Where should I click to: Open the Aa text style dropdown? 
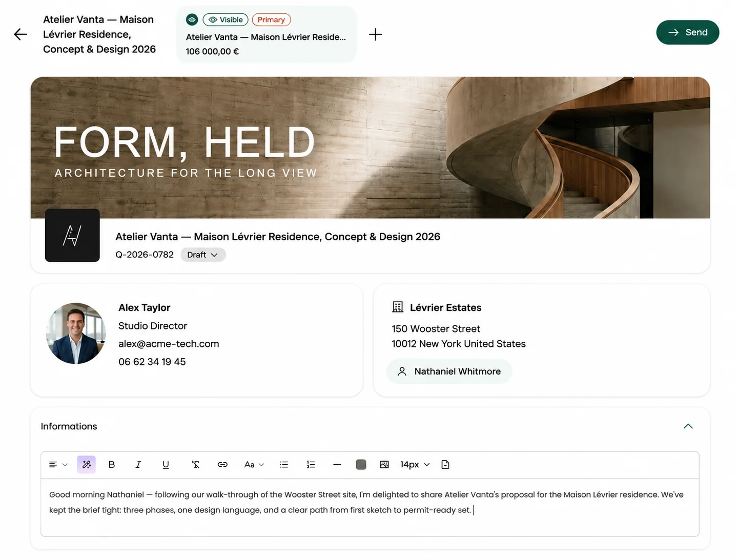[254, 465]
